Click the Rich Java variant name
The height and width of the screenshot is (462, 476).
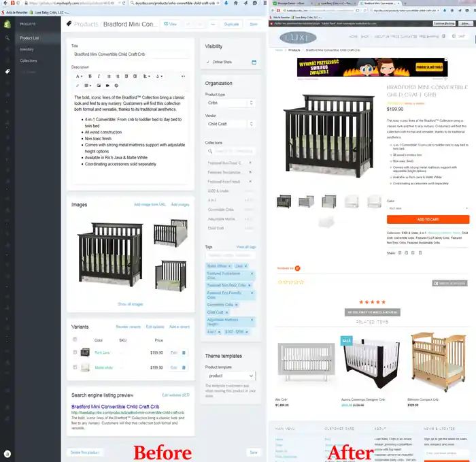coord(102,352)
